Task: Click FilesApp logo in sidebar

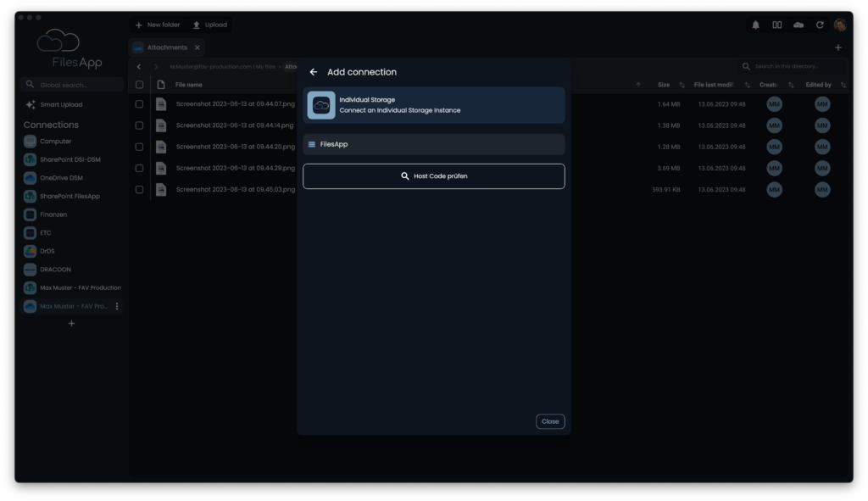Action: point(70,48)
